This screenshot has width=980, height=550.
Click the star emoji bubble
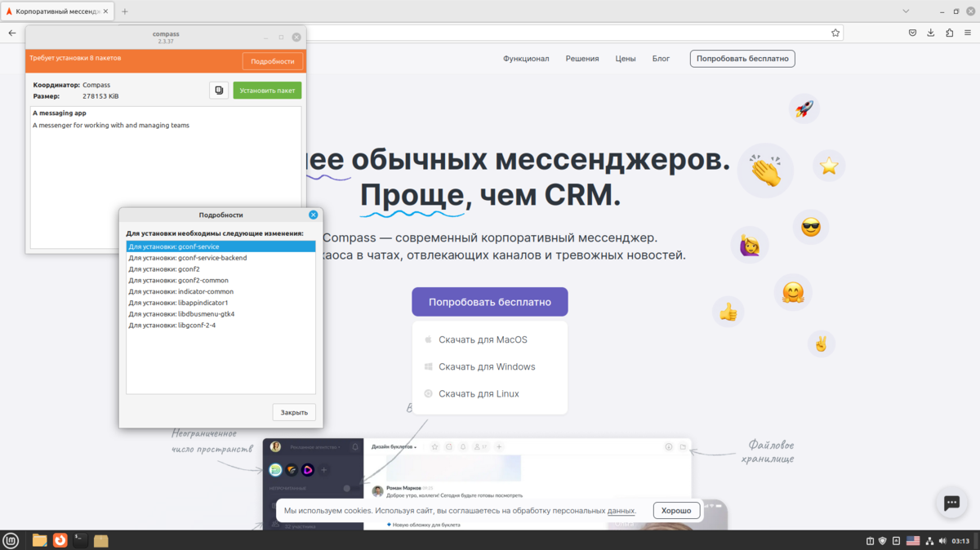(x=829, y=166)
